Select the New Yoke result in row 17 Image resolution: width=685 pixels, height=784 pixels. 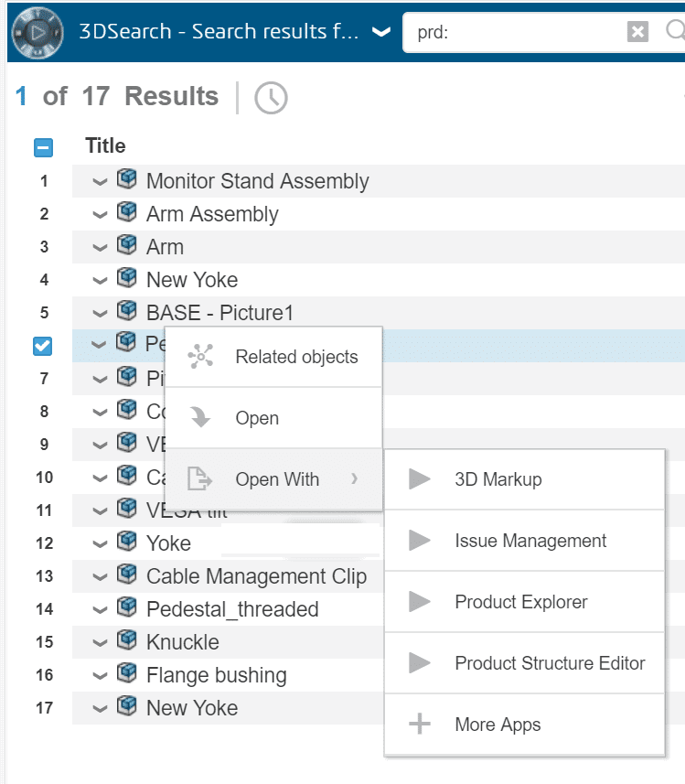click(x=192, y=708)
